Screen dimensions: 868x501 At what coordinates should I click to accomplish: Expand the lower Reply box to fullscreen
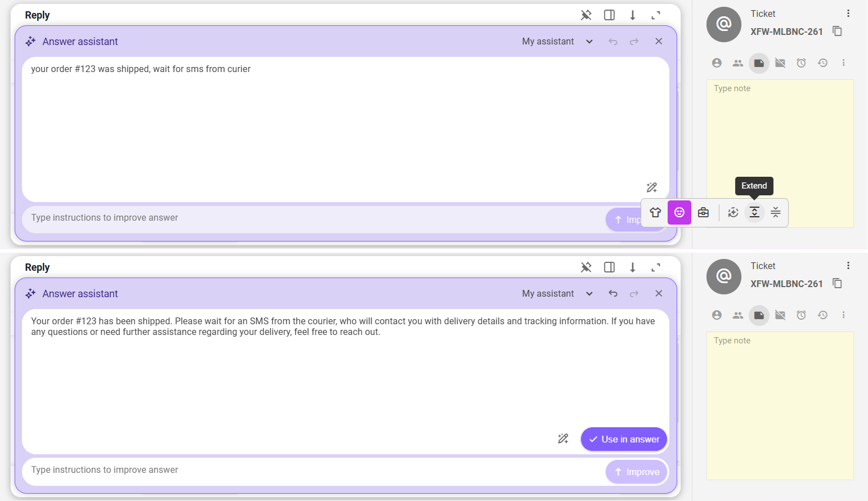point(656,267)
